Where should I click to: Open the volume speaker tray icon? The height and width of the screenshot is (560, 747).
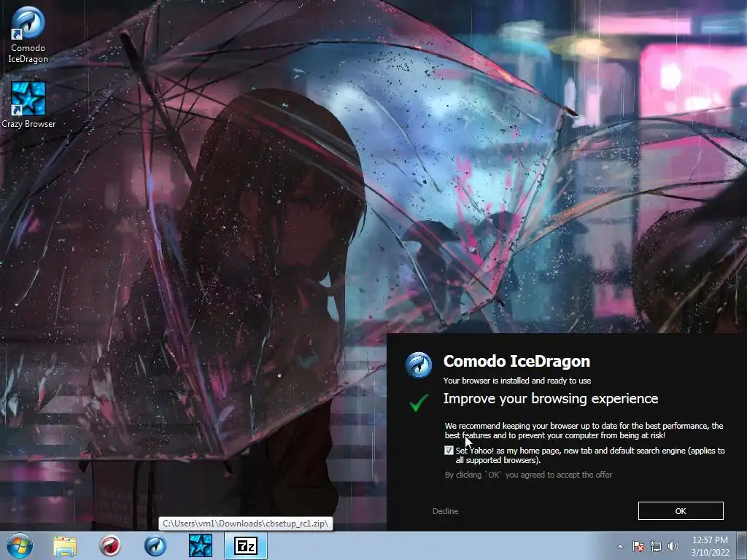pyautogui.click(x=673, y=546)
